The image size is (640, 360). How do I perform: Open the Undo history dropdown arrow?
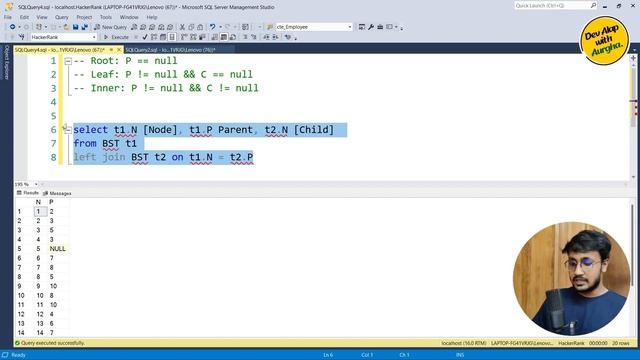[220, 27]
